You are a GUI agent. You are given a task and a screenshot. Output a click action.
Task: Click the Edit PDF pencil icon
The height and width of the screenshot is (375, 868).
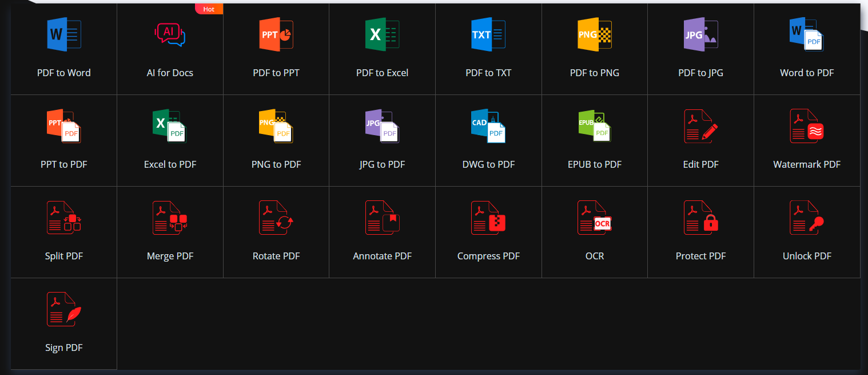coord(700,126)
